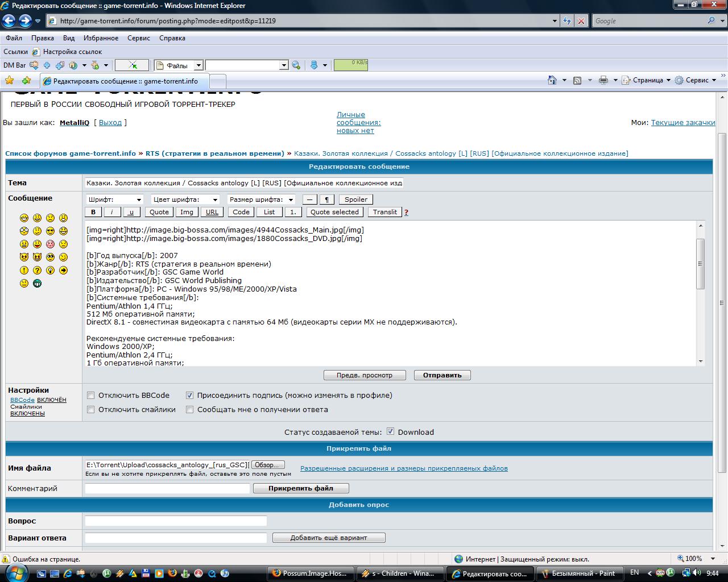Click the Spoiler BBCode button

(356, 199)
